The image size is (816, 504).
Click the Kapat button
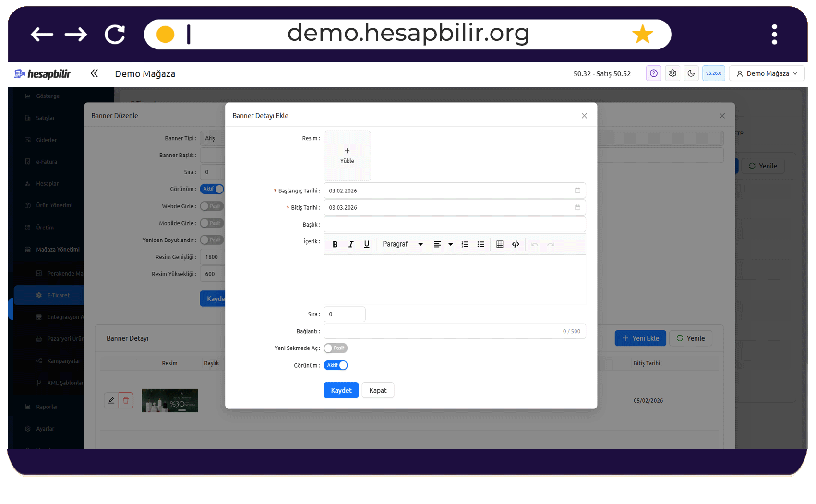(x=378, y=390)
